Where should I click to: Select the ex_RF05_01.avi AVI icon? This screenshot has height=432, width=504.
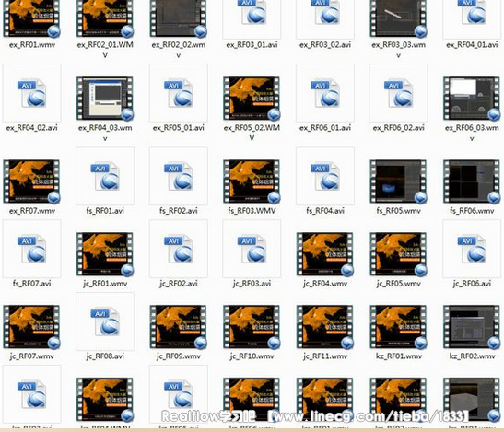point(179,93)
